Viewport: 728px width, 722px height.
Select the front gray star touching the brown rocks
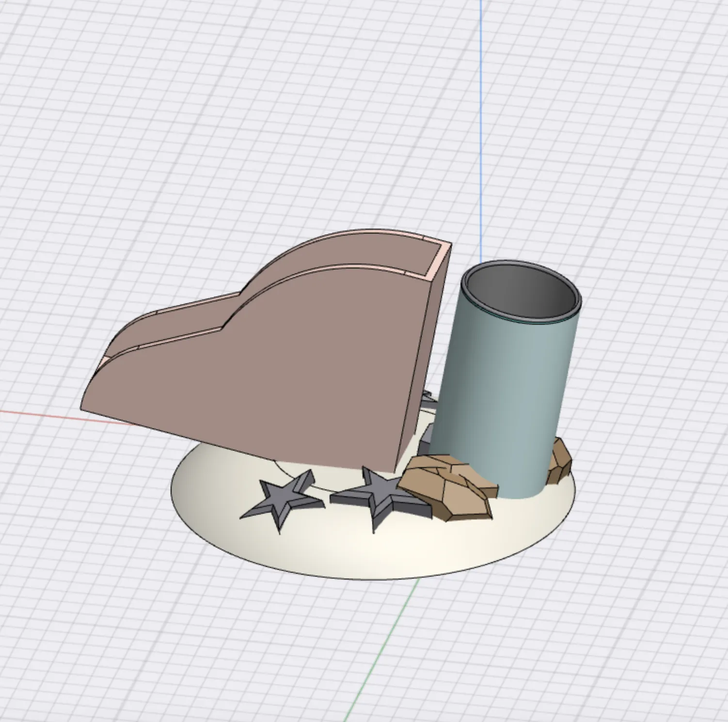380,499
